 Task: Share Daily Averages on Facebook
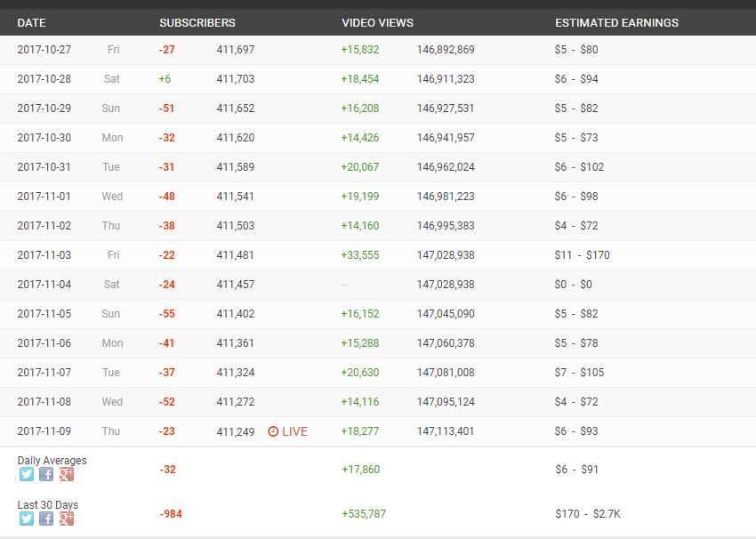coord(46,474)
